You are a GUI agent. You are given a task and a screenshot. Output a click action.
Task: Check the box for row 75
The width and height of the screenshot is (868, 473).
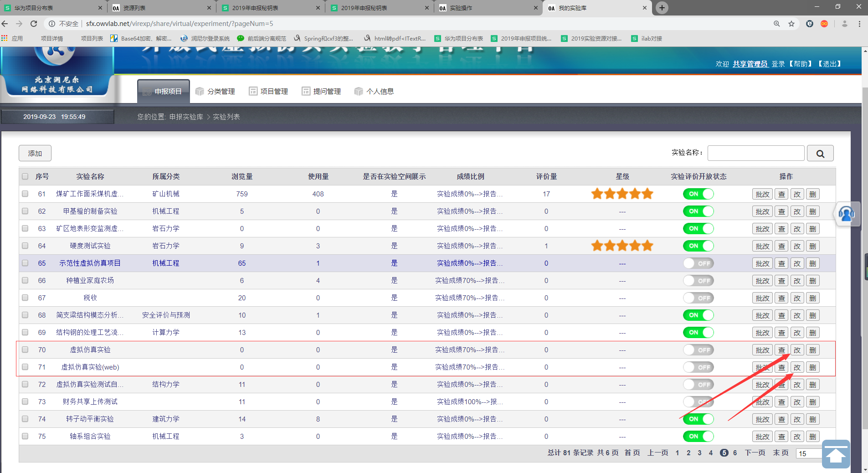25,436
